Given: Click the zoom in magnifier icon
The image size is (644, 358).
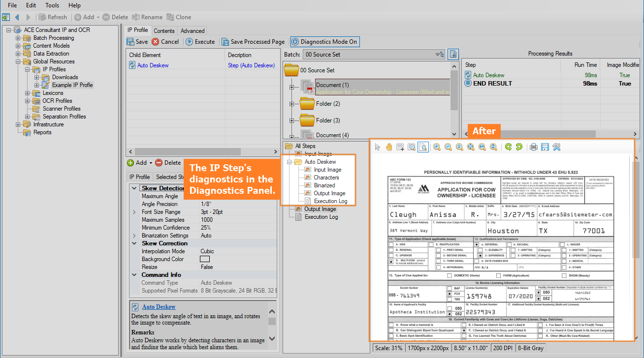Looking at the screenshot, I should pyautogui.click(x=437, y=147).
